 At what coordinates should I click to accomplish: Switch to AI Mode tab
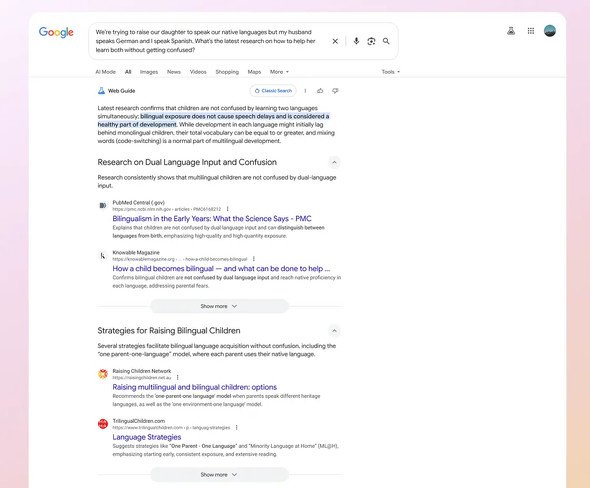pyautogui.click(x=105, y=72)
